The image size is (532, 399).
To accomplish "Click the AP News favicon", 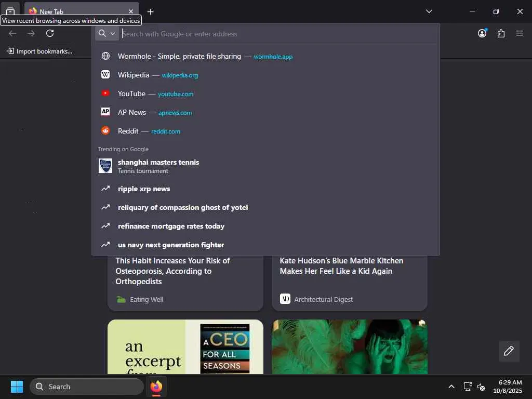I will pos(105,112).
